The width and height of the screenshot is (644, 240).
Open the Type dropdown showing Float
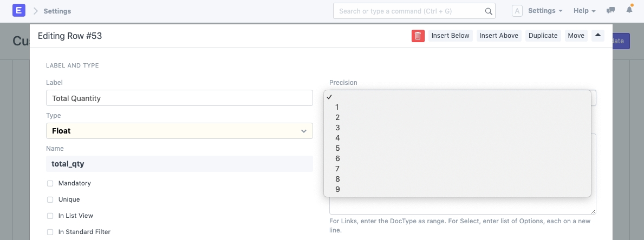click(179, 131)
